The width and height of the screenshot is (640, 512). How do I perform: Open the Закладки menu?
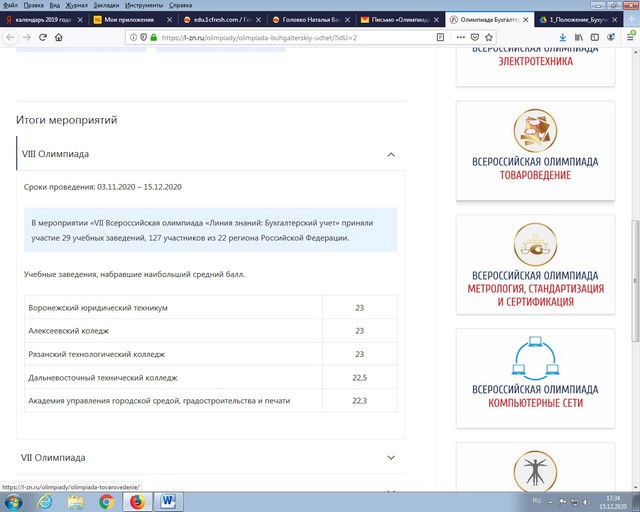(106, 5)
